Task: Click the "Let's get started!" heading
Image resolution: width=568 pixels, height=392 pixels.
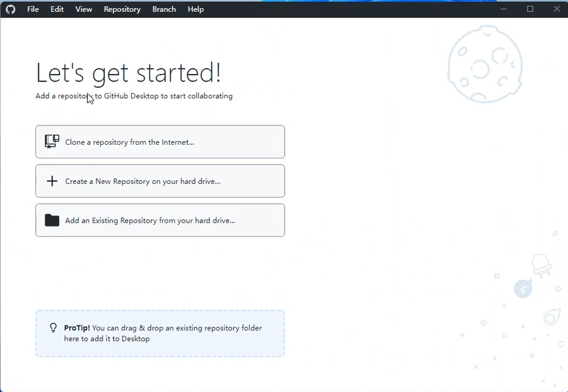Action: [128, 73]
